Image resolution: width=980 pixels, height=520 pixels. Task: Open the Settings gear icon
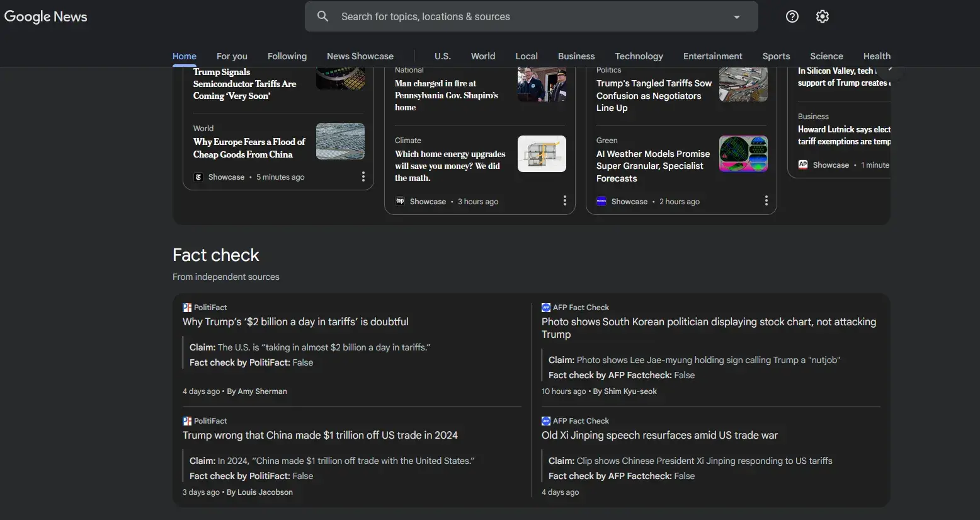point(823,16)
